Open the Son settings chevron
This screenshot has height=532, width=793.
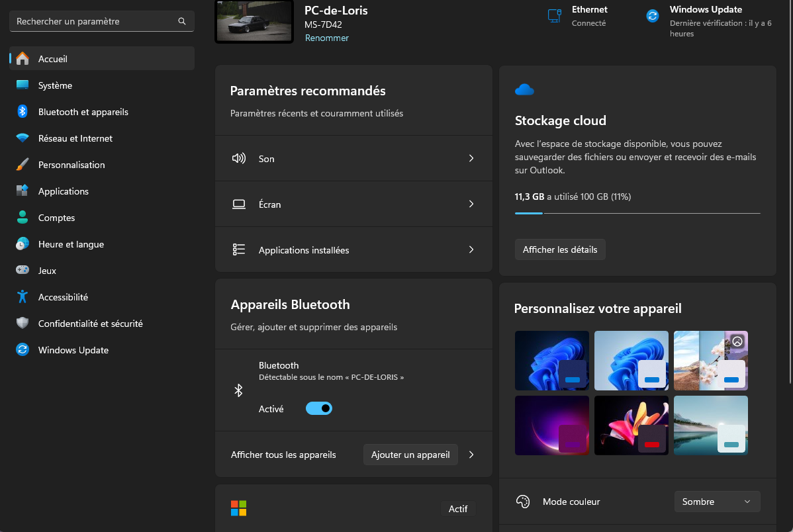(471, 158)
